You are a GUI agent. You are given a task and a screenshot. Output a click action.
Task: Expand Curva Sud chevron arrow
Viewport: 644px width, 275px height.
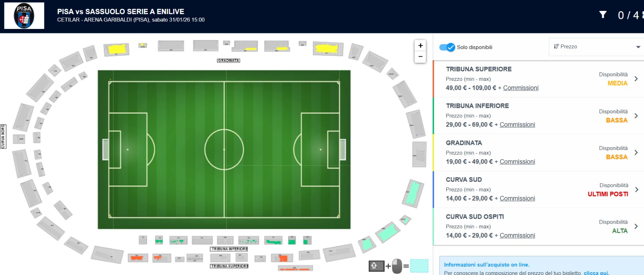point(636,189)
